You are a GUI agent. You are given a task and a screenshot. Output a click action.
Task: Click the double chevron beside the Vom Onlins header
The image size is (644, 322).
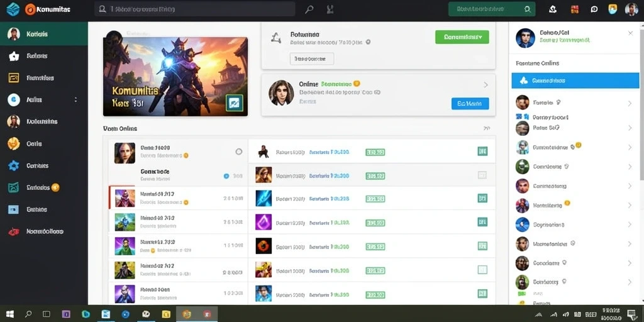487,128
